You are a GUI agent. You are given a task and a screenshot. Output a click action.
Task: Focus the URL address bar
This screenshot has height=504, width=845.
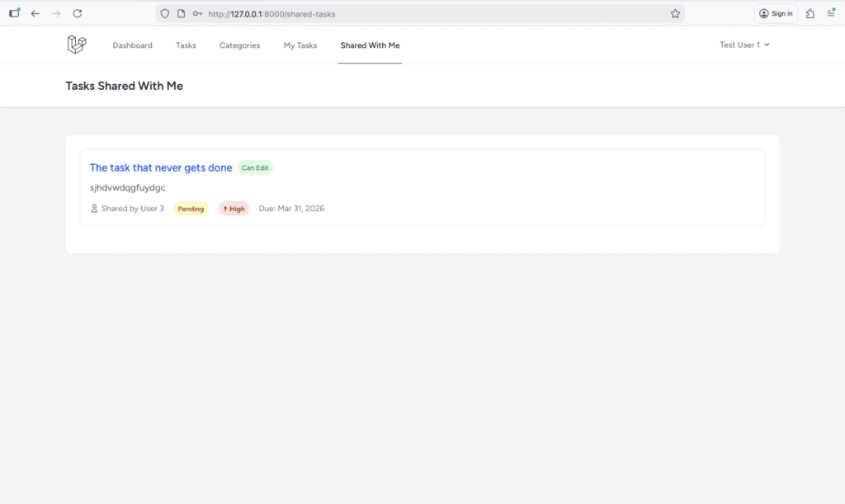tap(413, 14)
